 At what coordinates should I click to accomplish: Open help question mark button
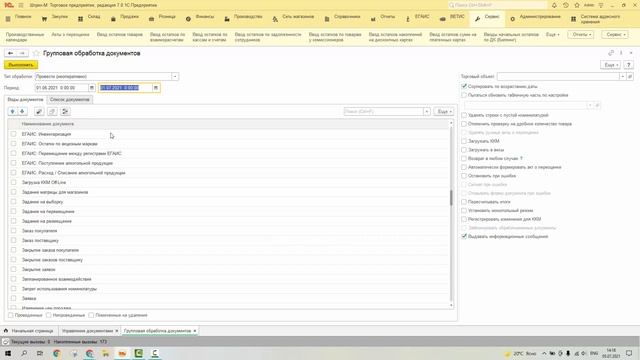[x=629, y=65]
